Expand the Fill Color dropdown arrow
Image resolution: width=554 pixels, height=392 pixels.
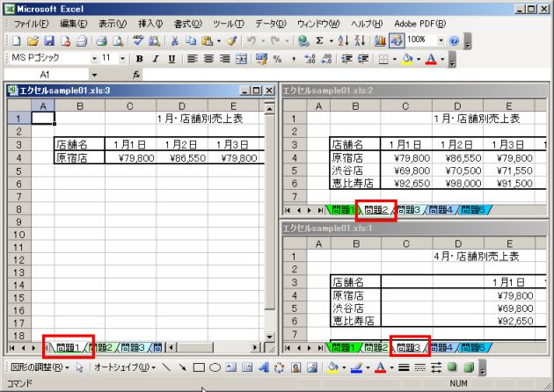(x=419, y=59)
